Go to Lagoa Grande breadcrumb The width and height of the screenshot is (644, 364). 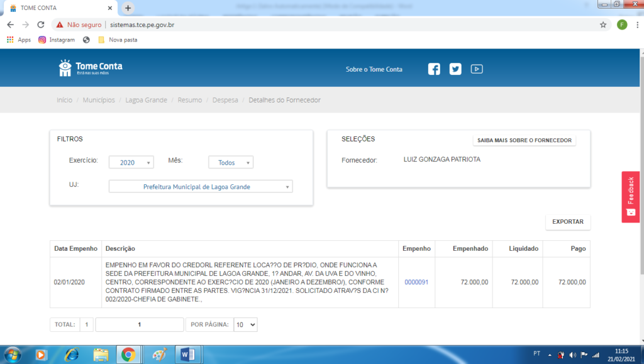146,100
